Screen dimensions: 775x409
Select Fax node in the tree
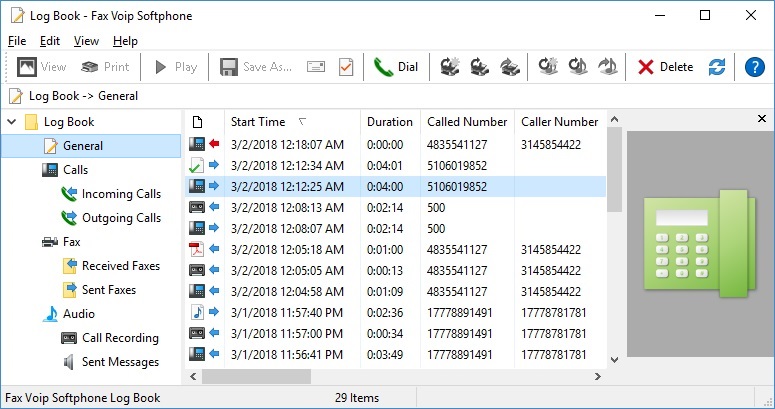tap(61, 242)
